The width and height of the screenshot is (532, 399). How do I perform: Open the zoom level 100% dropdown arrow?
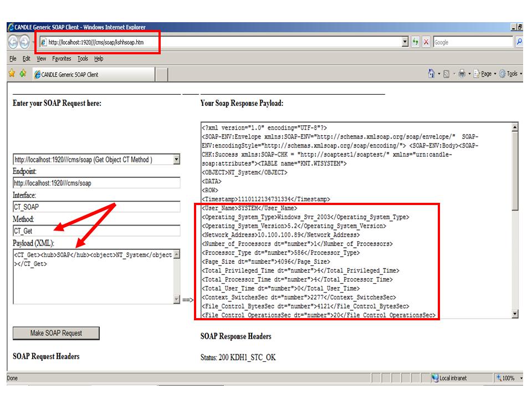[521, 378]
